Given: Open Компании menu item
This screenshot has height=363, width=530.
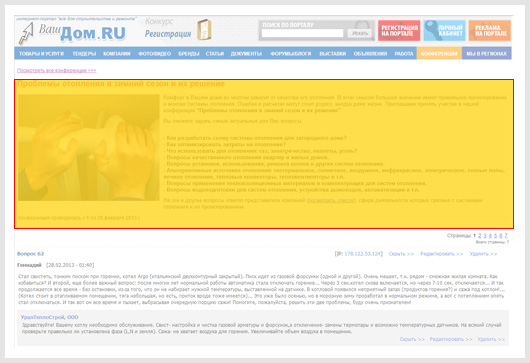Looking at the screenshot, I should pos(117,53).
